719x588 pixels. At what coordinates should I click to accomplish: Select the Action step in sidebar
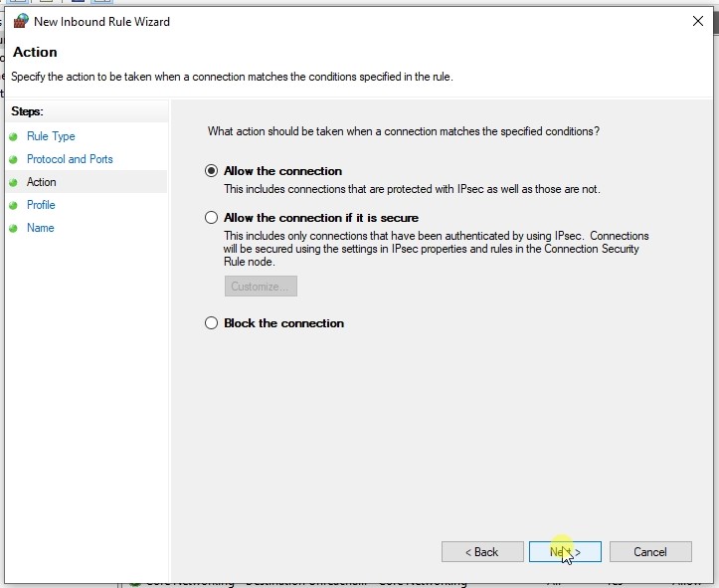click(x=42, y=183)
